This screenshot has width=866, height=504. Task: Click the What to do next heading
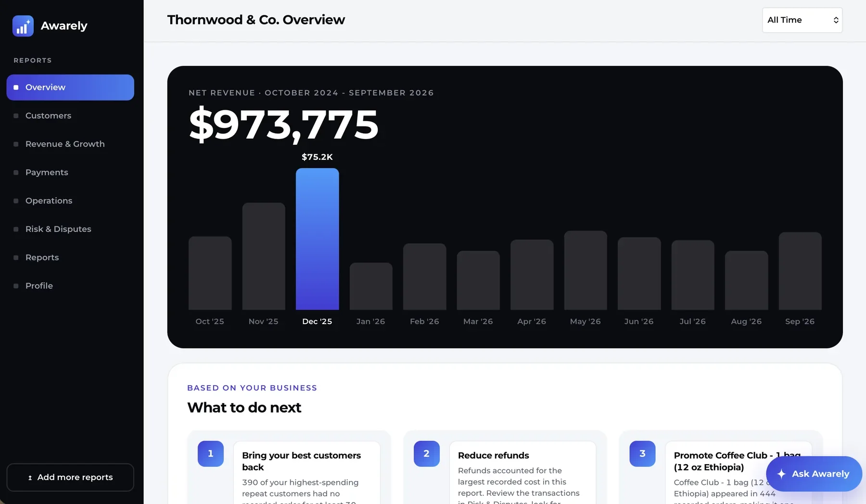click(244, 408)
